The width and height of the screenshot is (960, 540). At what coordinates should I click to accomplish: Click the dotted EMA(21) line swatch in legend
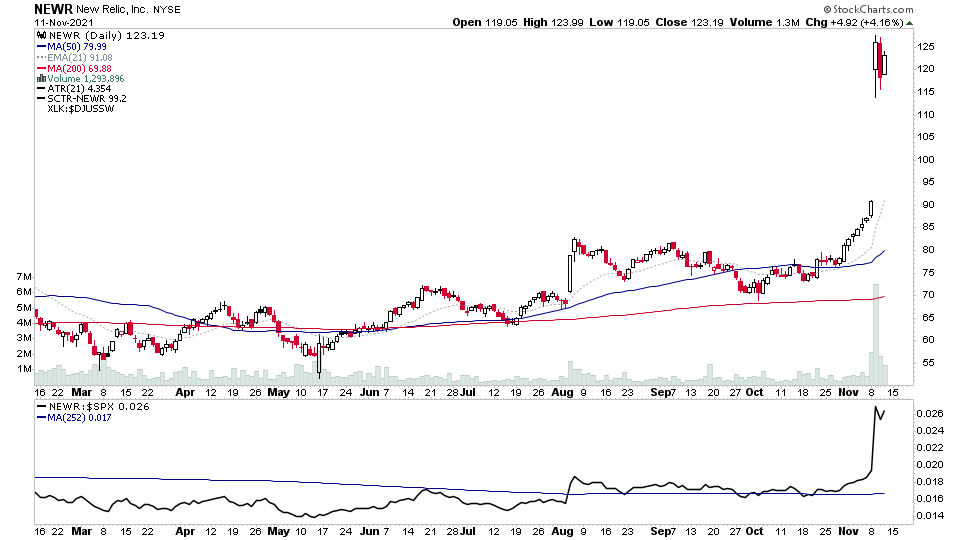[x=42, y=58]
